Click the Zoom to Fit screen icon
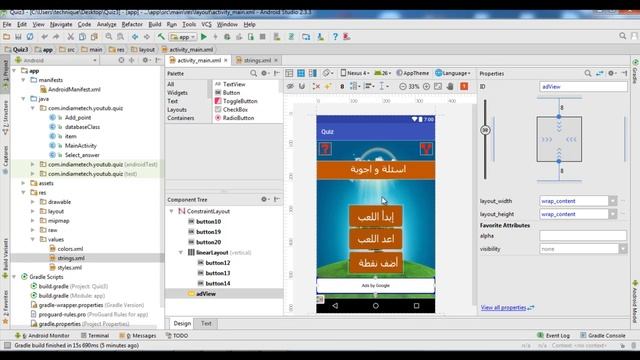Screen dimensions: 640x360 tap(438, 86)
